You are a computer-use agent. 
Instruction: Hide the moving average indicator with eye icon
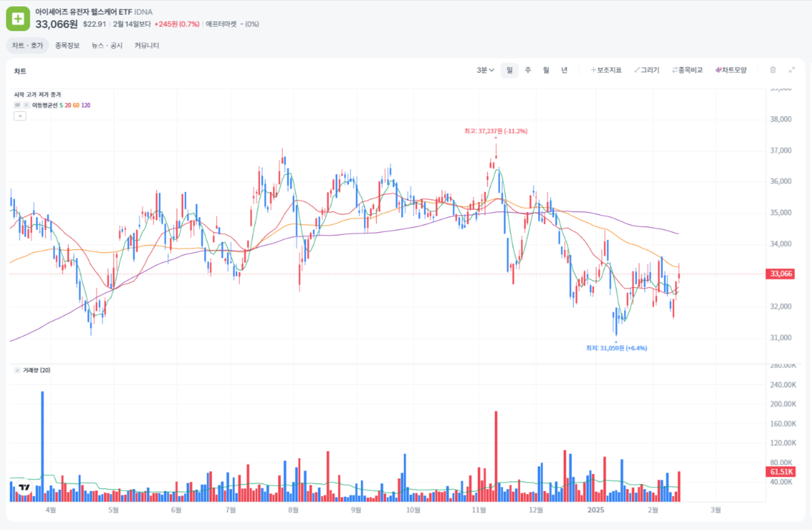[x=18, y=105]
